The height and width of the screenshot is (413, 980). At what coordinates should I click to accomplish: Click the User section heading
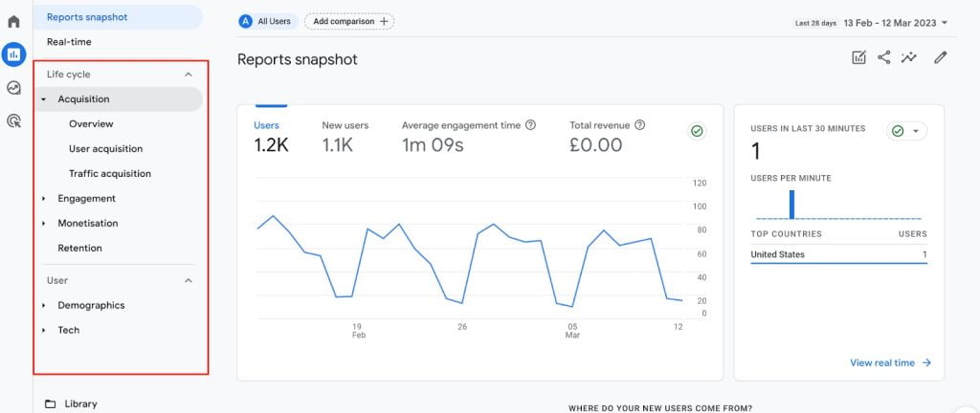coord(57,281)
